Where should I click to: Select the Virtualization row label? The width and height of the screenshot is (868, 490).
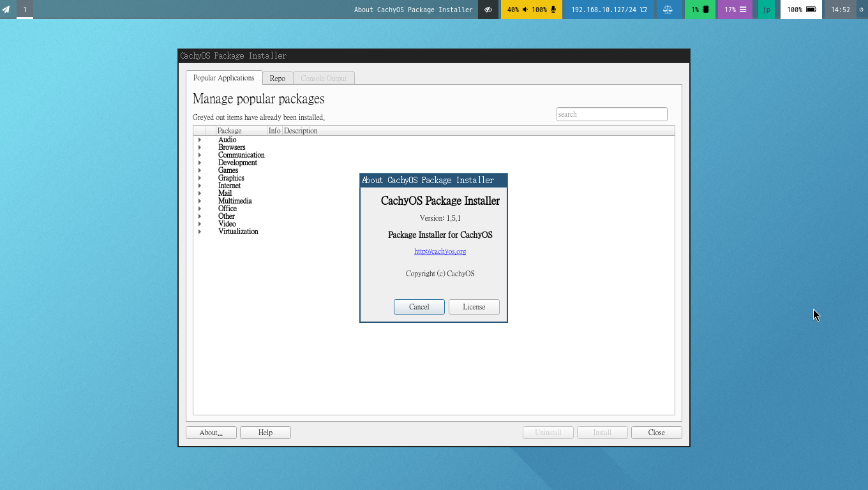[x=238, y=232]
